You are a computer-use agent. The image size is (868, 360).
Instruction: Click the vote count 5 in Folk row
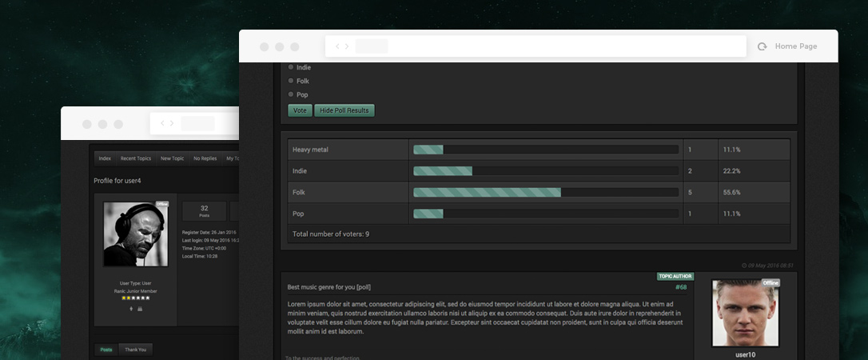[x=690, y=192]
